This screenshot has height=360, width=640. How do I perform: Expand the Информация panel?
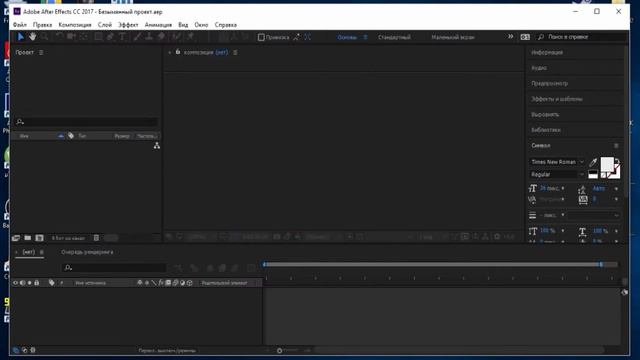(x=547, y=52)
